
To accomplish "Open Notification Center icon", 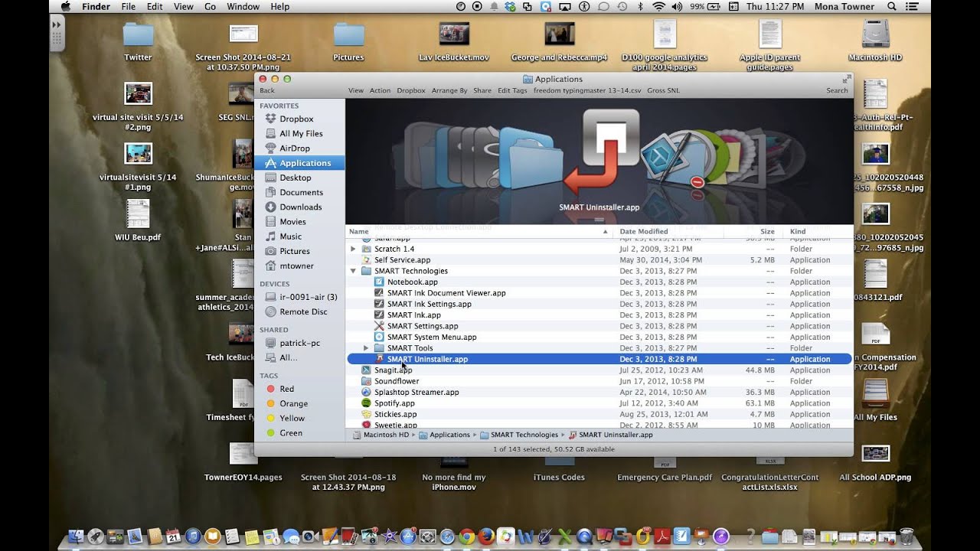I will tap(913, 6).
